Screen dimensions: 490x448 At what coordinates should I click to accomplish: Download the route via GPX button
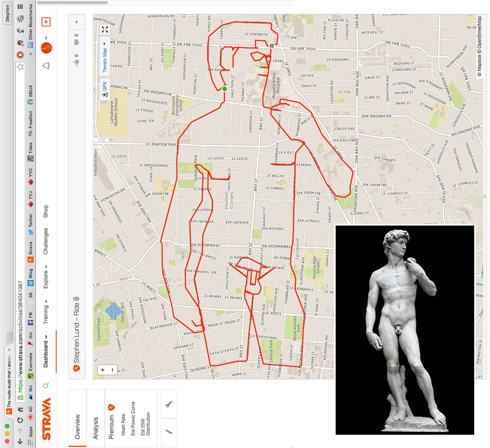click(x=105, y=89)
